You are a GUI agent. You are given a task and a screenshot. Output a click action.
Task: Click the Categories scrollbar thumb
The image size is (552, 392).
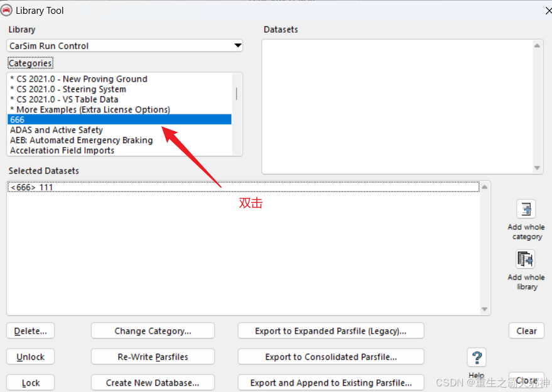237,94
